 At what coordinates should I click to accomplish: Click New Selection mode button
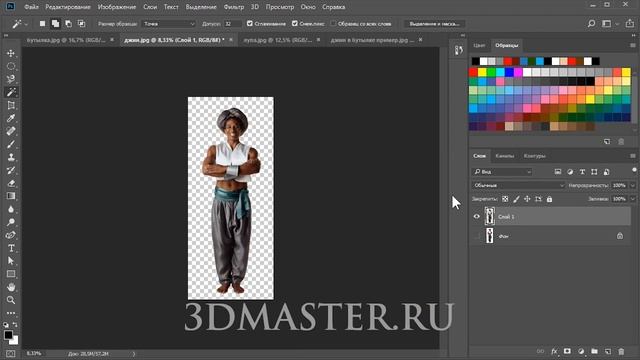pos(42,24)
